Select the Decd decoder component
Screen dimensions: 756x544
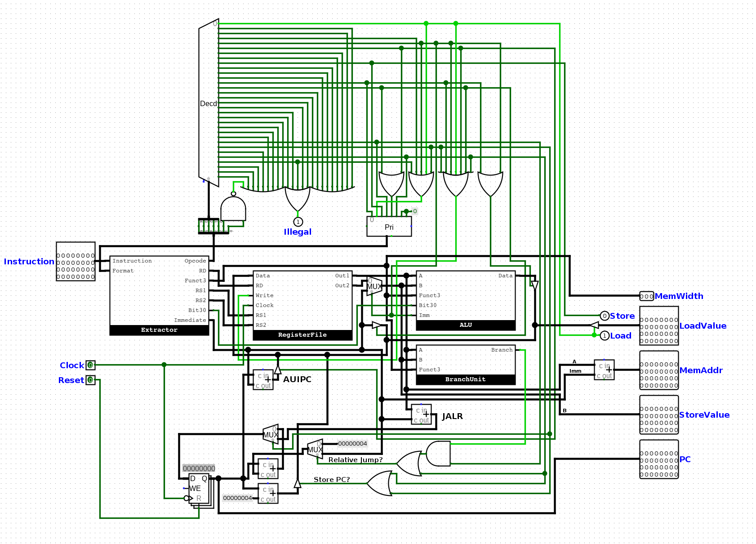(209, 103)
